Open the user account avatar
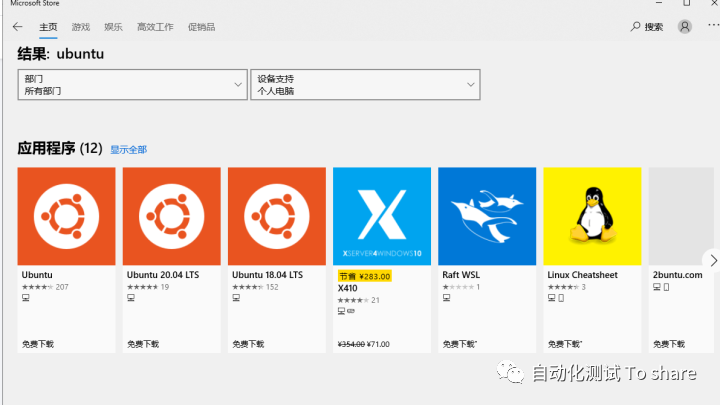Screen dimensions: 720x405 point(684,27)
